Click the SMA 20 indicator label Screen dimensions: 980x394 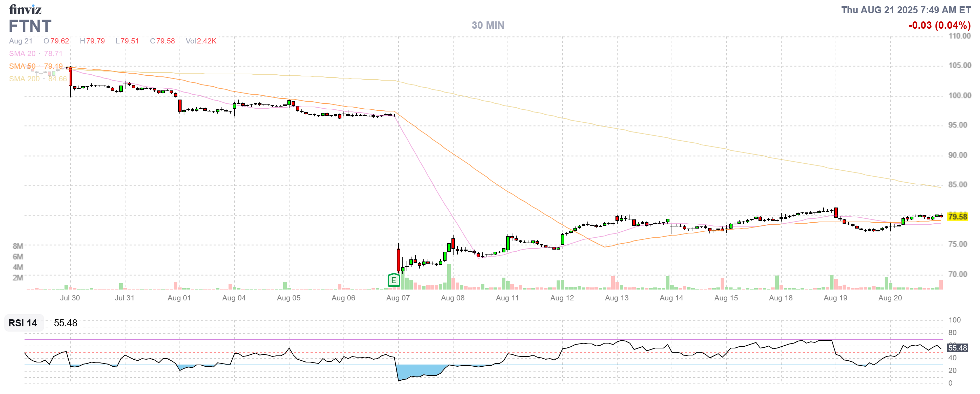coord(21,54)
